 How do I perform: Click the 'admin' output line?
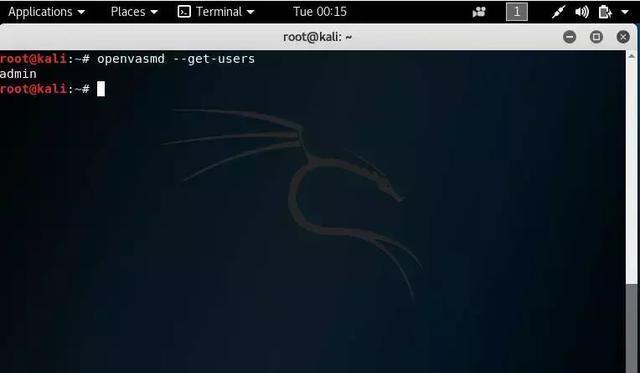coord(18,74)
